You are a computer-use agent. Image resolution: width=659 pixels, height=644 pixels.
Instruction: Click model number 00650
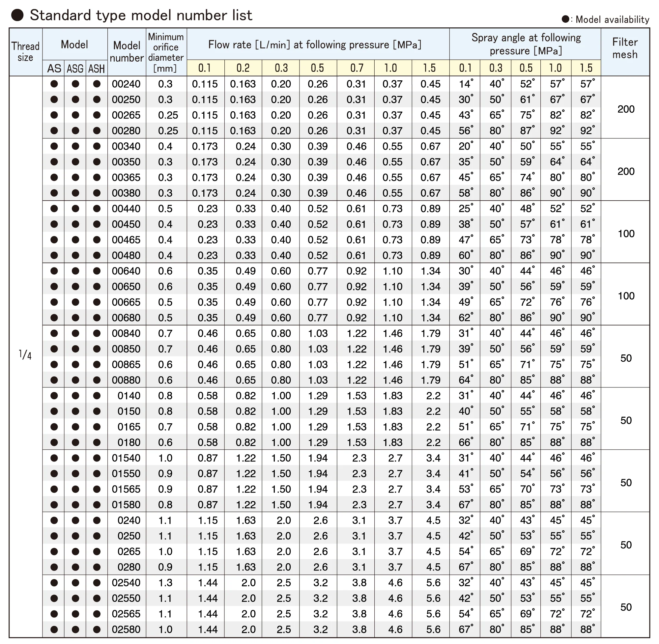coord(126,287)
